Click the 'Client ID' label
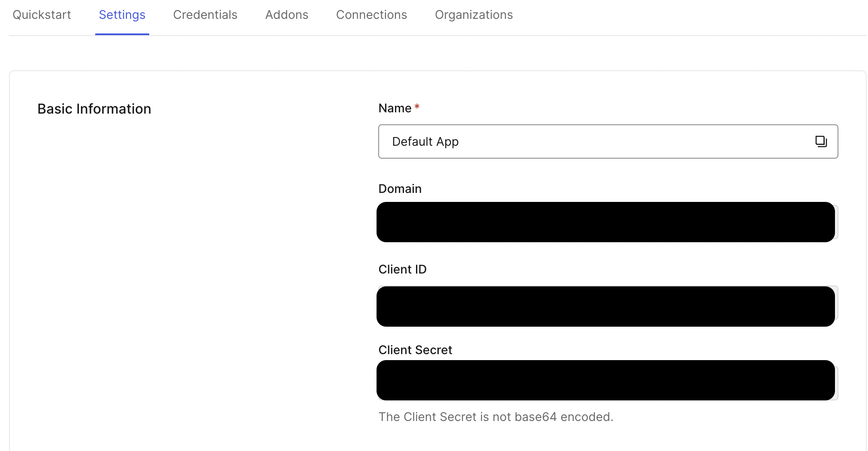Screen dimensions: 868x451 (402, 269)
